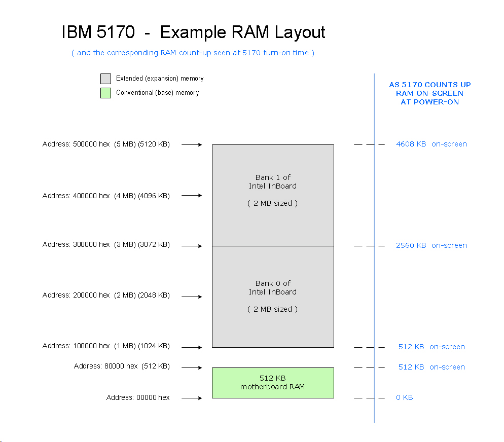Click the green 512 KB motherboard RAM block
Image resolution: width=504 pixels, height=442 pixels.
click(x=273, y=383)
